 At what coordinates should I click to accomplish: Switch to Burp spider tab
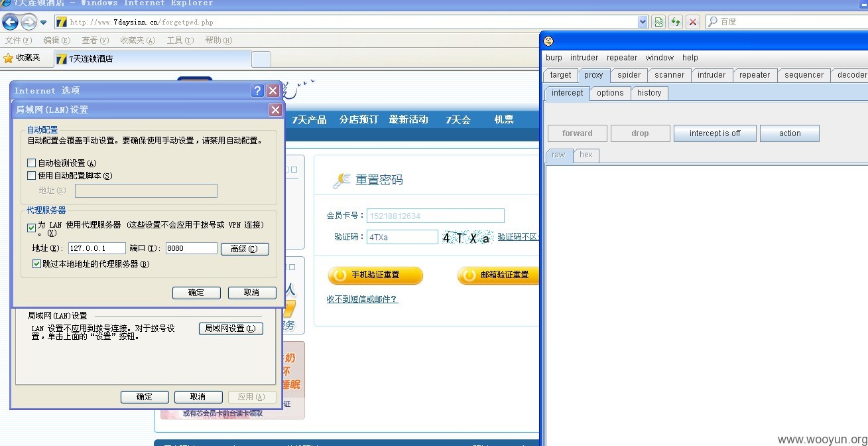pos(629,75)
